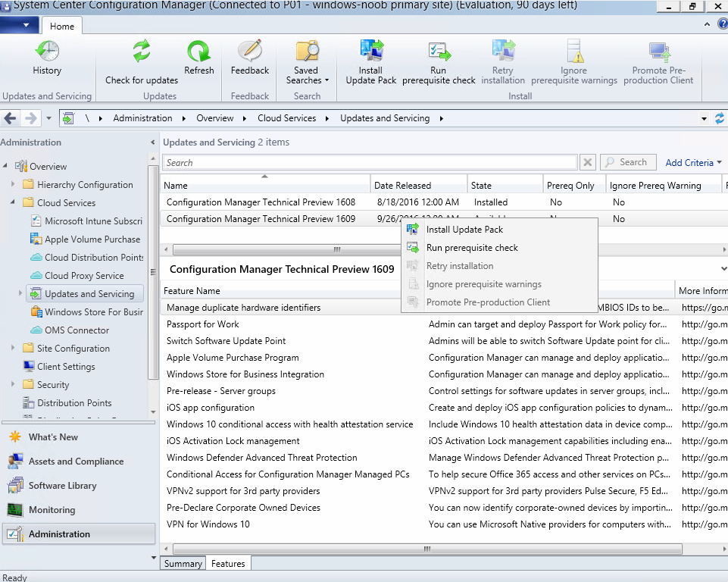
Task: Switch to the Summary tab
Action: click(183, 563)
